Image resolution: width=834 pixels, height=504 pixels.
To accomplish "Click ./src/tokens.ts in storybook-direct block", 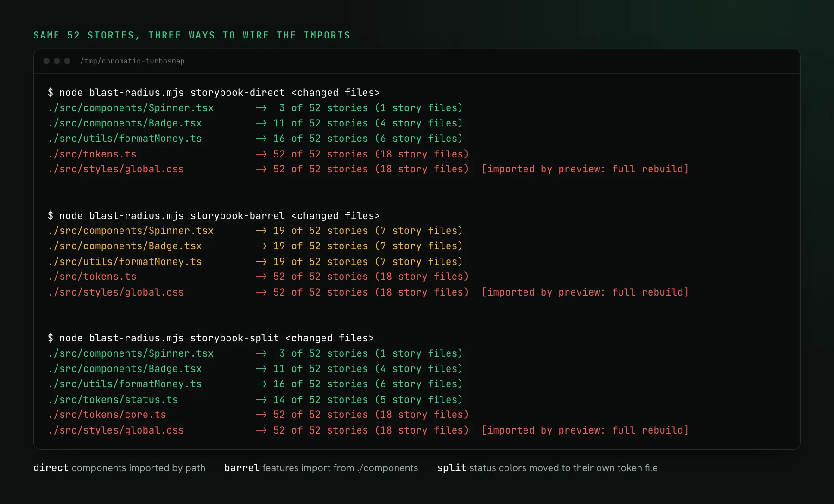I will click(92, 154).
